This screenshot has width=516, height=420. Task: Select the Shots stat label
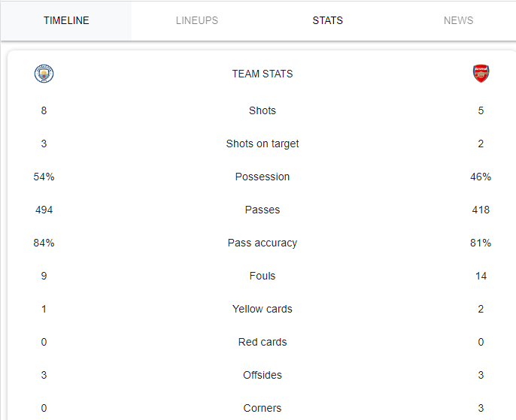[263, 110]
